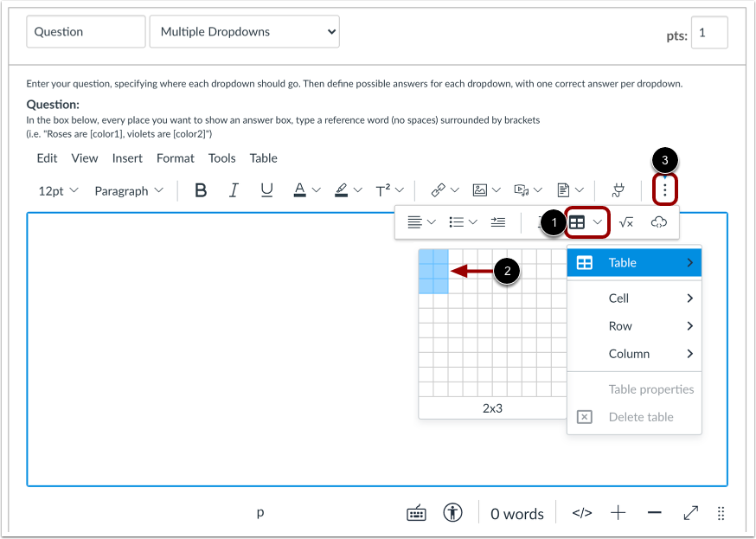Click the p element path

(x=260, y=512)
